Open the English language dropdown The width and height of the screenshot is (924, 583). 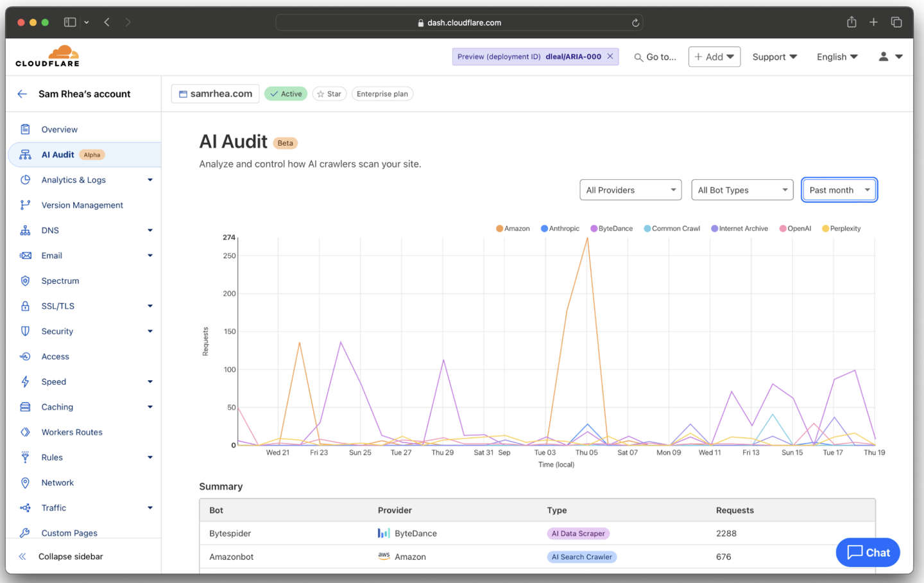pos(837,57)
